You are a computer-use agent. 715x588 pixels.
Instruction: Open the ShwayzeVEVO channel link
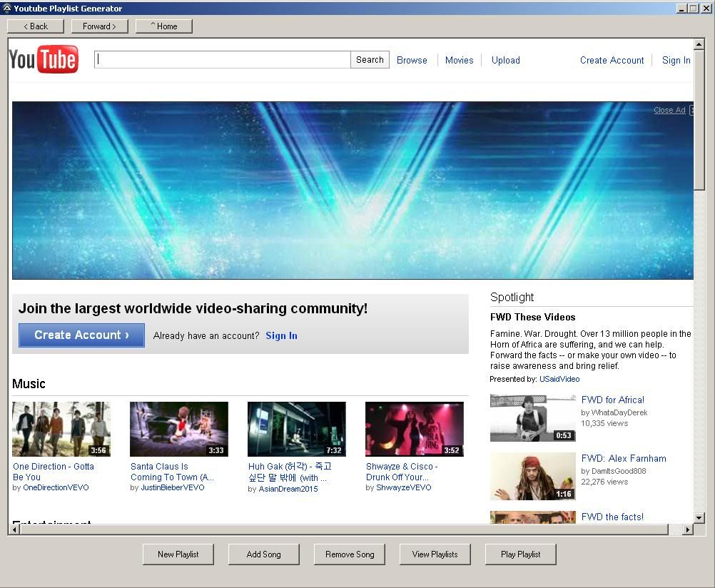[404, 487]
